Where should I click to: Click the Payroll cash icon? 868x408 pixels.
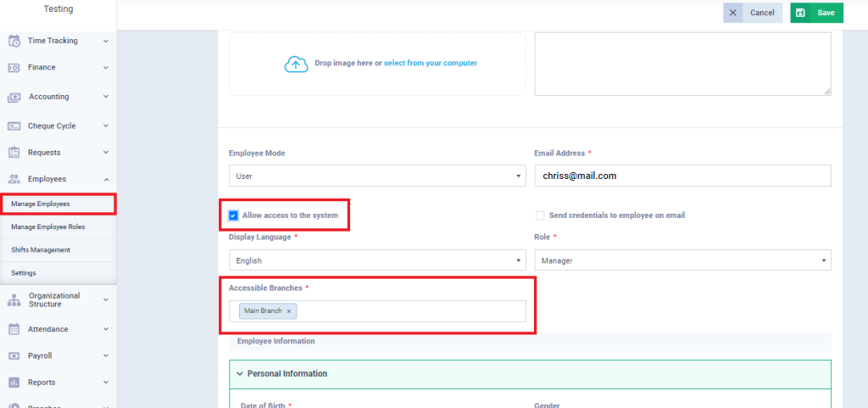click(x=14, y=355)
